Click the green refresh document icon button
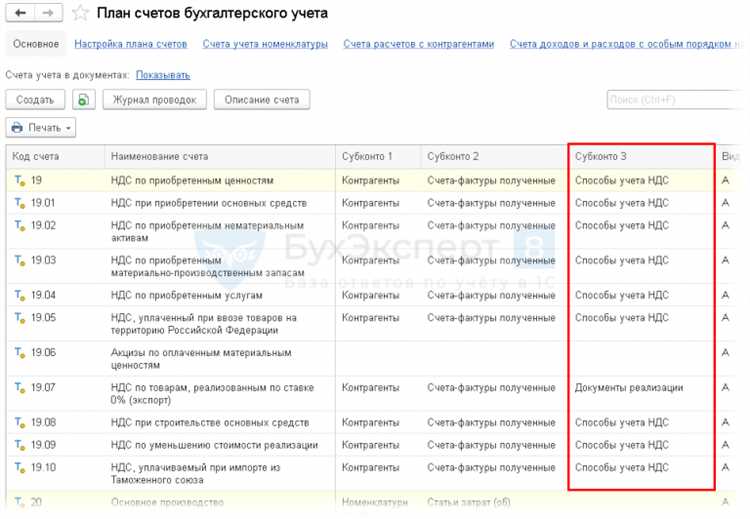This screenshot has width=750, height=519. click(84, 100)
